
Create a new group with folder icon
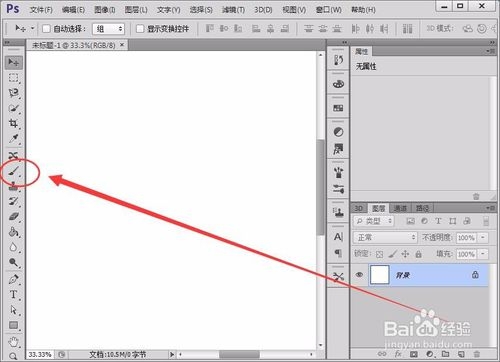[x=445, y=354]
